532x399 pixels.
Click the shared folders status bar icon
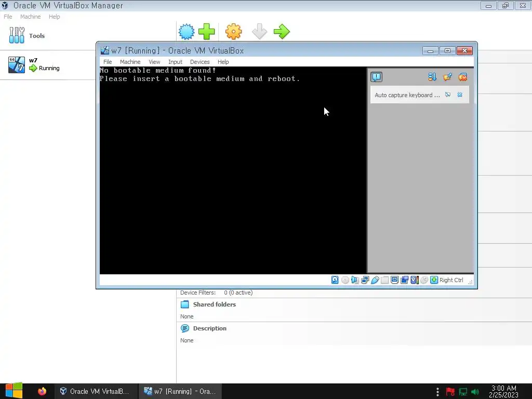[385, 280]
